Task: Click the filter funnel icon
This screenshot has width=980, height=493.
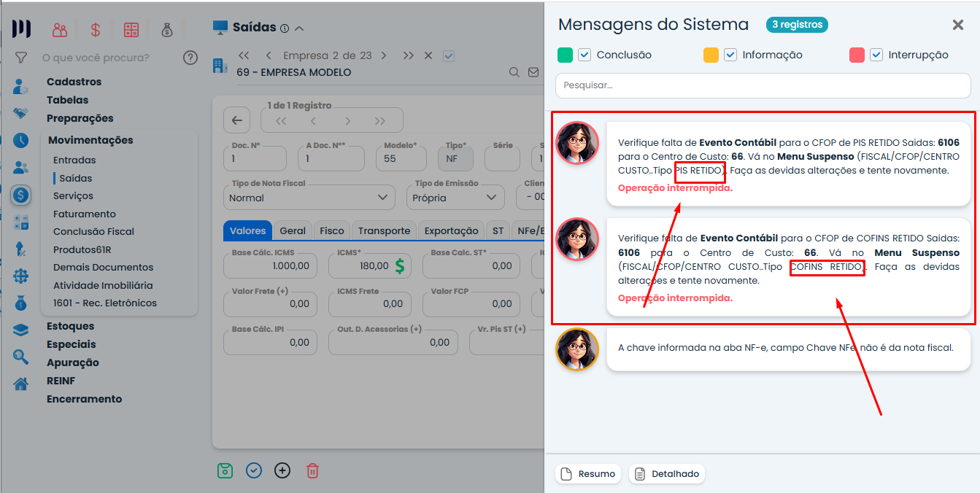Action: pos(21,57)
